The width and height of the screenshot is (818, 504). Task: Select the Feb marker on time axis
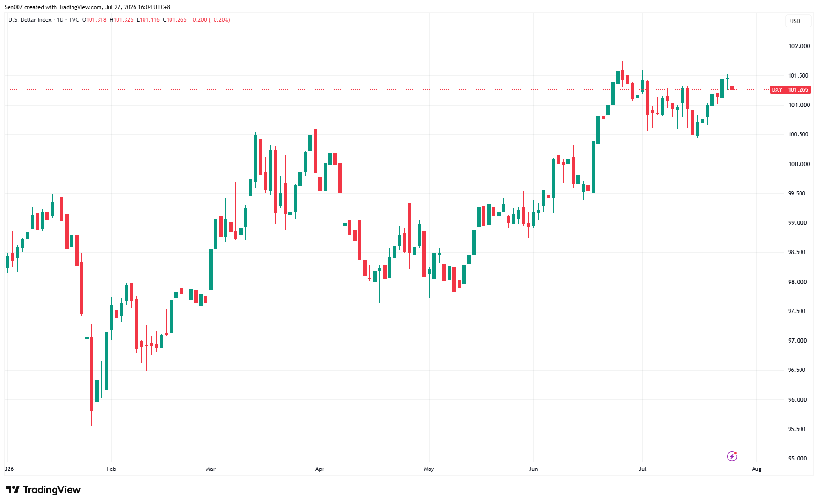click(111, 469)
